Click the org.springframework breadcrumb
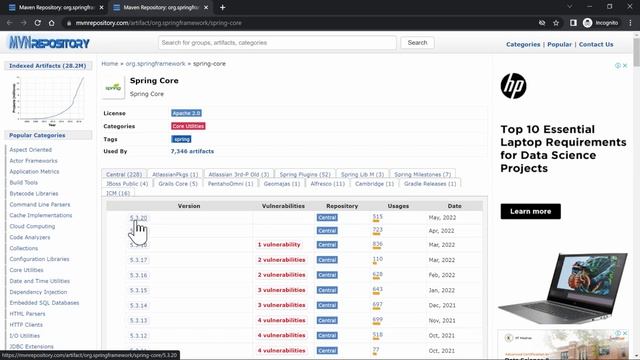The image size is (640, 360). 156,64
